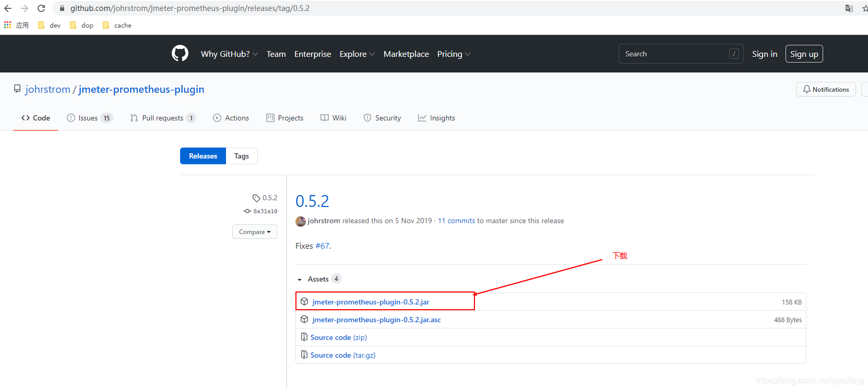Click file icon beside Source code (tar.gz)
The height and width of the screenshot is (390, 868).
(x=304, y=355)
